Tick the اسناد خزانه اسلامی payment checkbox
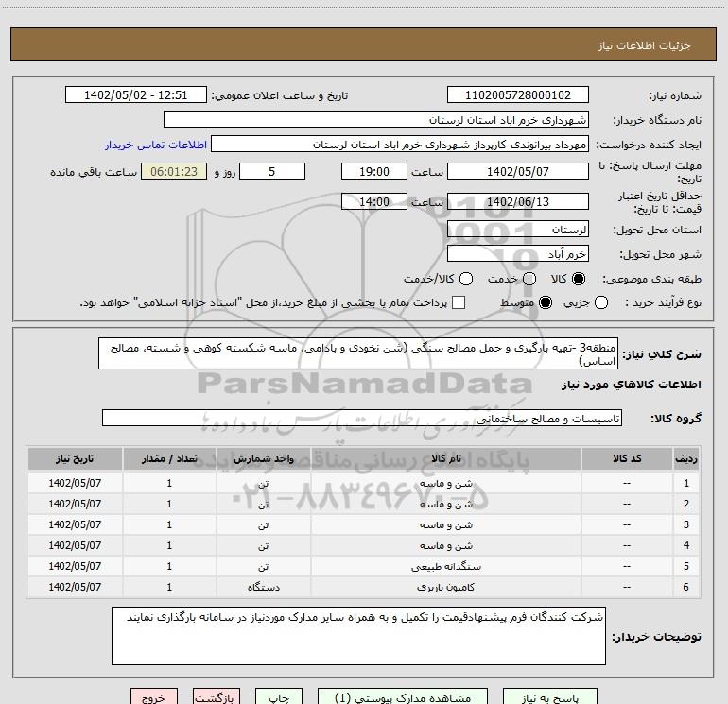The height and width of the screenshot is (704, 728). click(x=459, y=302)
